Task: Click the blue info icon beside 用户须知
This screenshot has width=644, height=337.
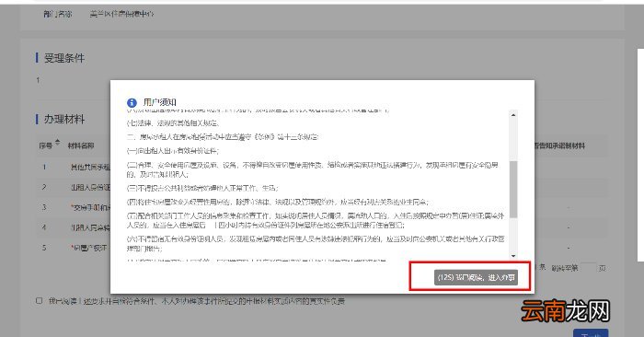Action: (132, 102)
